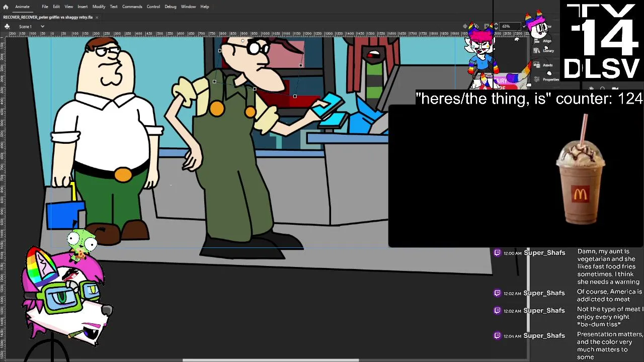Viewport: 644px width, 362px height.
Task: Open the Commands menu
Action: (132, 7)
